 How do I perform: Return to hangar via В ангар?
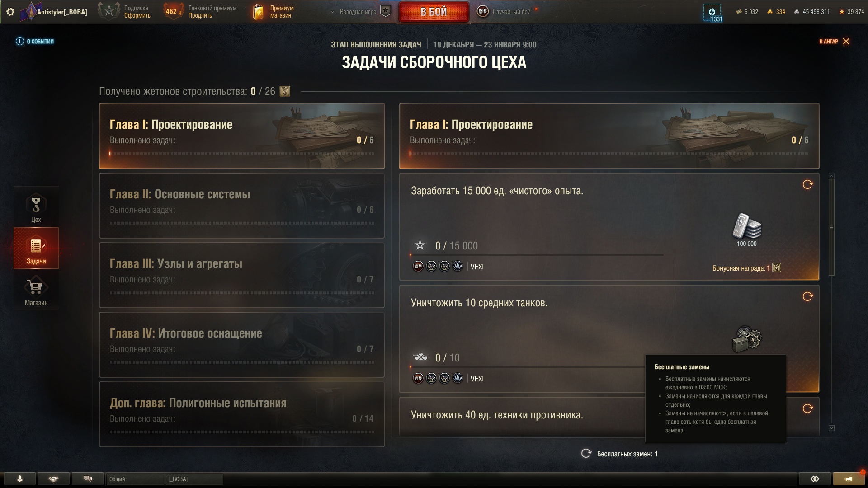(x=834, y=41)
